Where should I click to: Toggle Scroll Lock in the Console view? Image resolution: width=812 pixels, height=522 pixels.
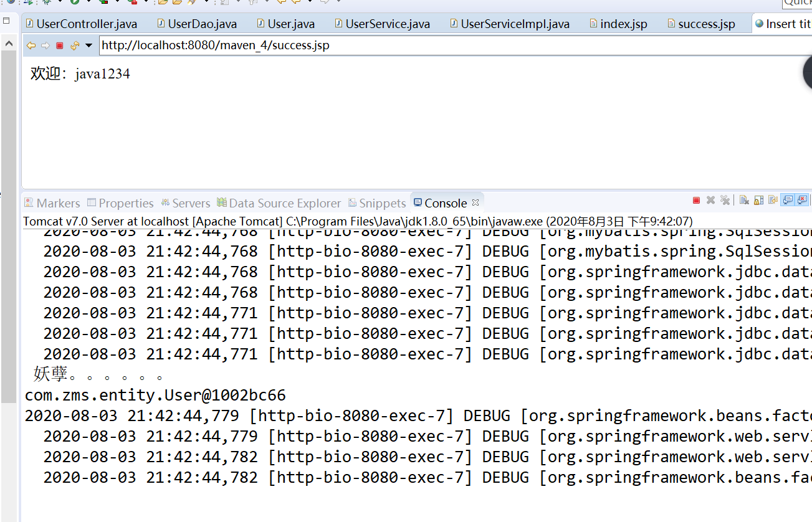758,200
